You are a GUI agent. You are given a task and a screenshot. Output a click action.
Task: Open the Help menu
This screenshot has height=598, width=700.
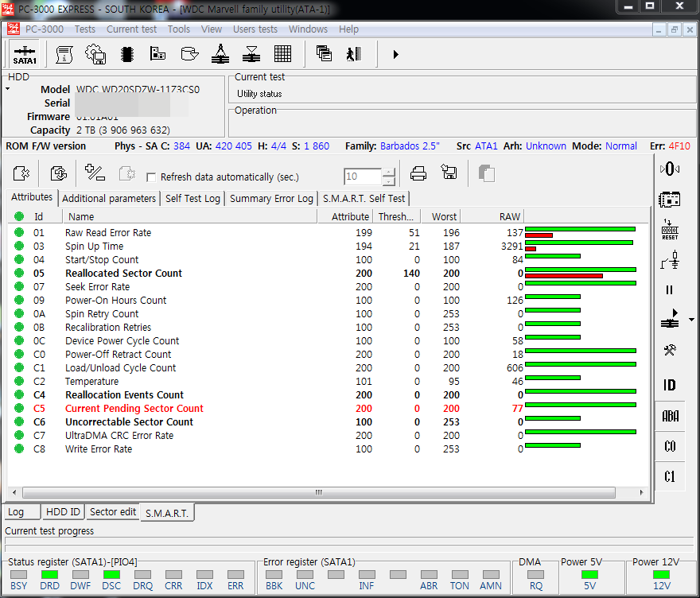click(348, 29)
